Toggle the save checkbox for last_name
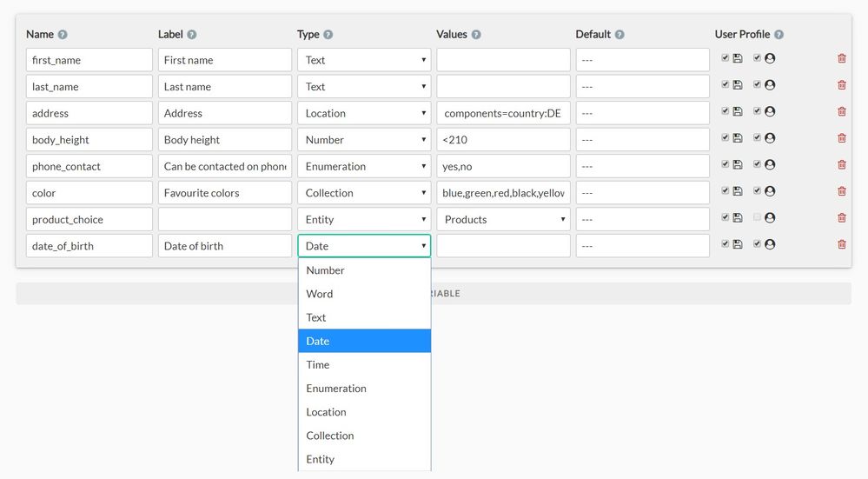This screenshot has height=479, width=868. pos(726,84)
